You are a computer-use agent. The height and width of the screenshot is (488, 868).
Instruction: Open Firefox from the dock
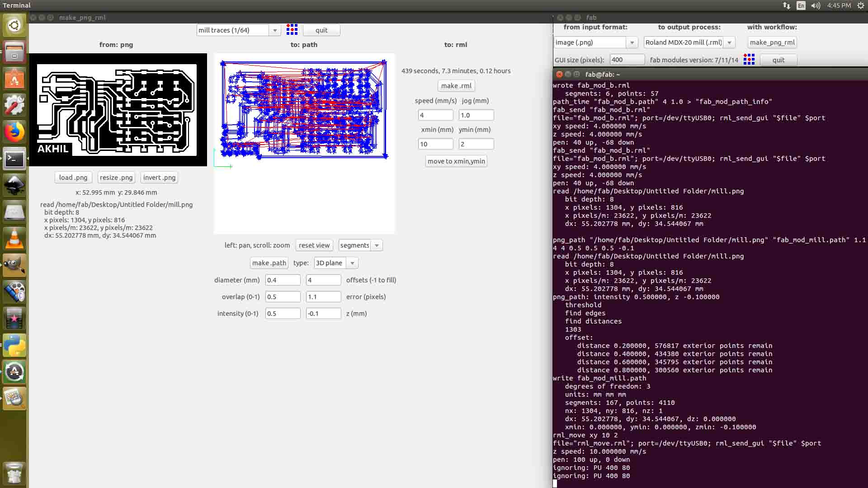pyautogui.click(x=14, y=132)
